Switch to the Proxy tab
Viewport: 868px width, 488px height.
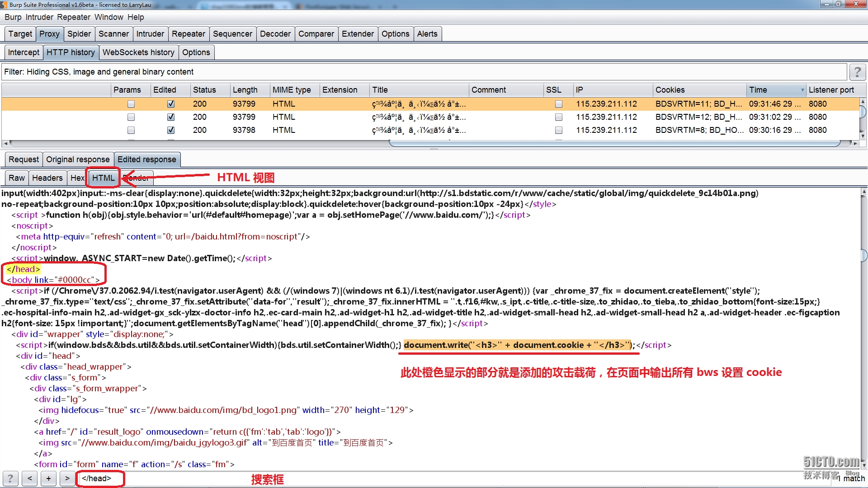click(x=49, y=34)
